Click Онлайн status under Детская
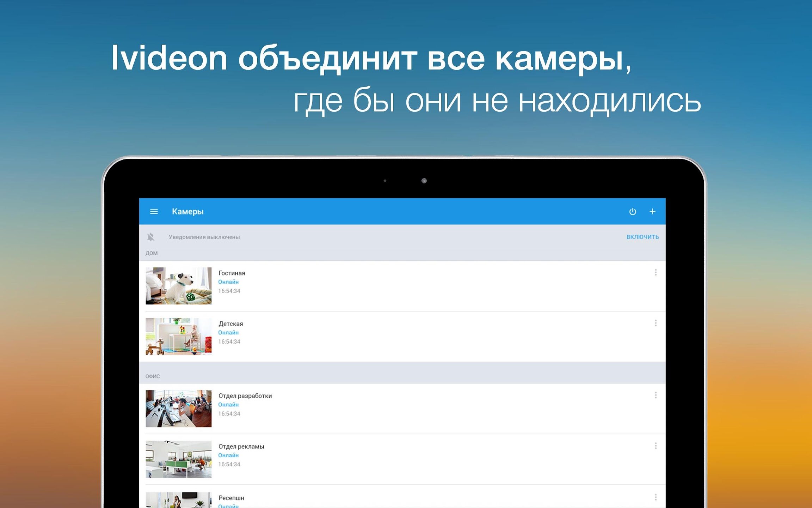 click(x=228, y=333)
